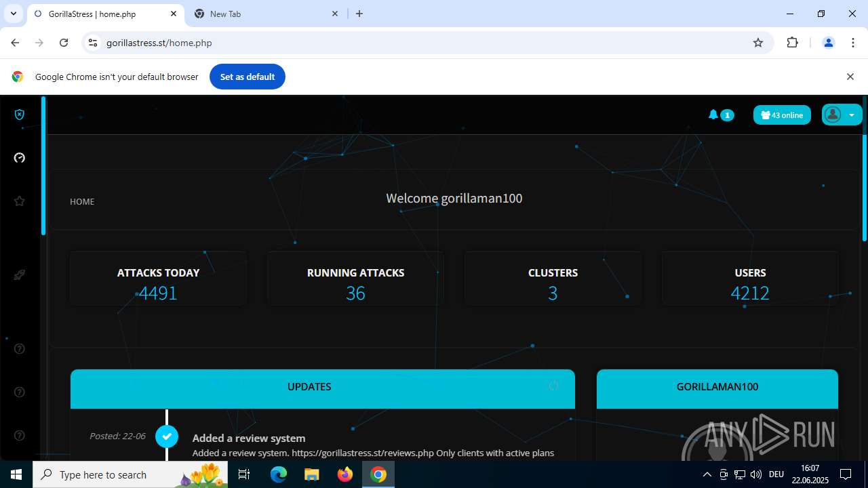Click the sidebar's cyan scrollbar thumb
This screenshot has width=868, height=488.
click(x=43, y=166)
